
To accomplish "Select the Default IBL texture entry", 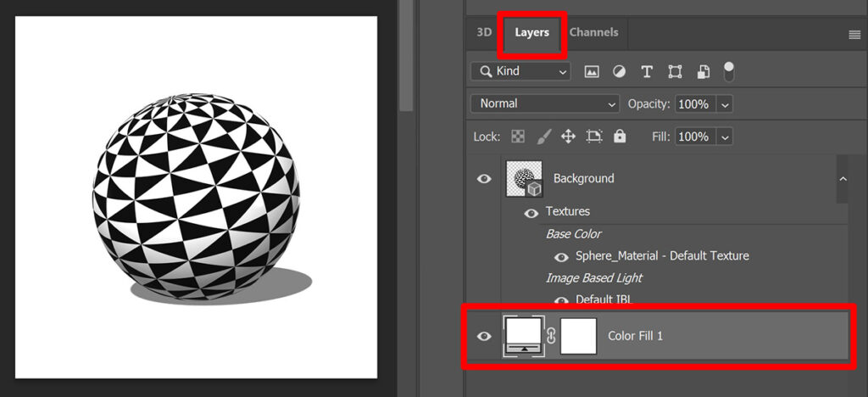I will [604, 299].
